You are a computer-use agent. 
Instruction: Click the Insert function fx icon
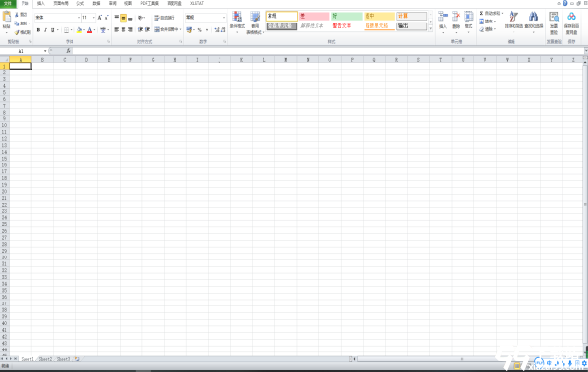pyautogui.click(x=68, y=51)
